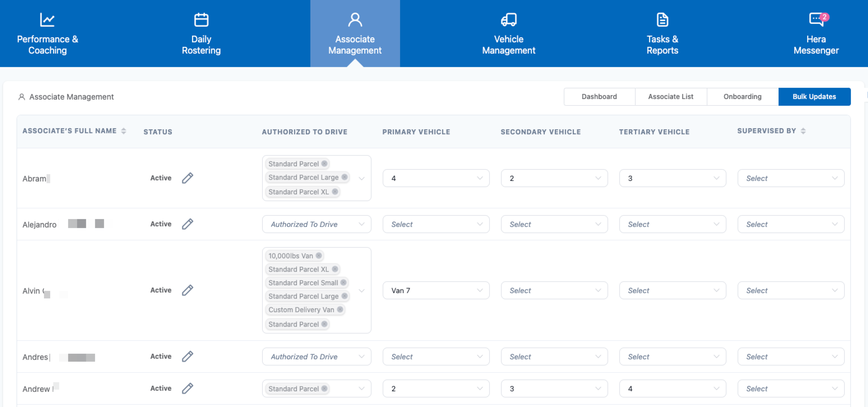868x407 pixels.
Task: Click edit pencil for Alvin's status
Action: pyautogui.click(x=187, y=290)
